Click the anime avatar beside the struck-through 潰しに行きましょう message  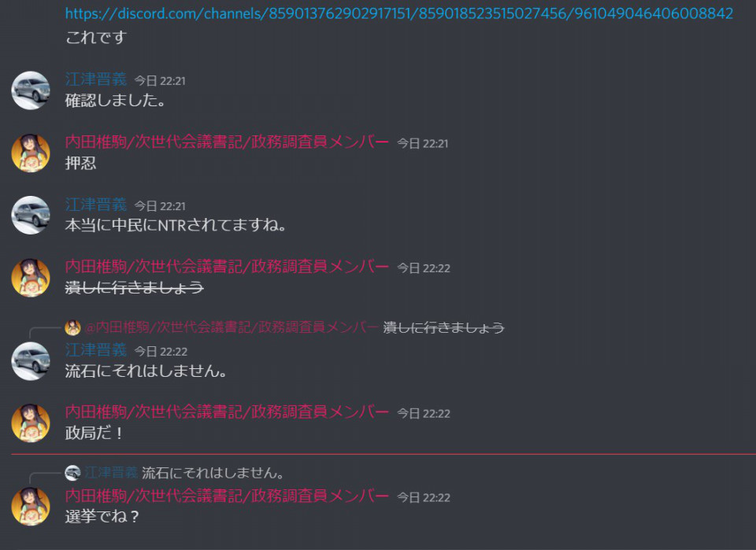pyautogui.click(x=31, y=278)
